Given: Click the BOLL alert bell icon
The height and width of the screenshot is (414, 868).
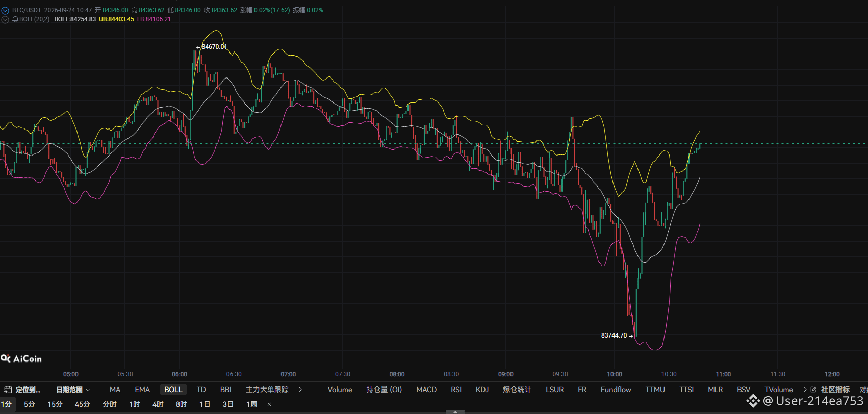Looking at the screenshot, I should (x=15, y=19).
